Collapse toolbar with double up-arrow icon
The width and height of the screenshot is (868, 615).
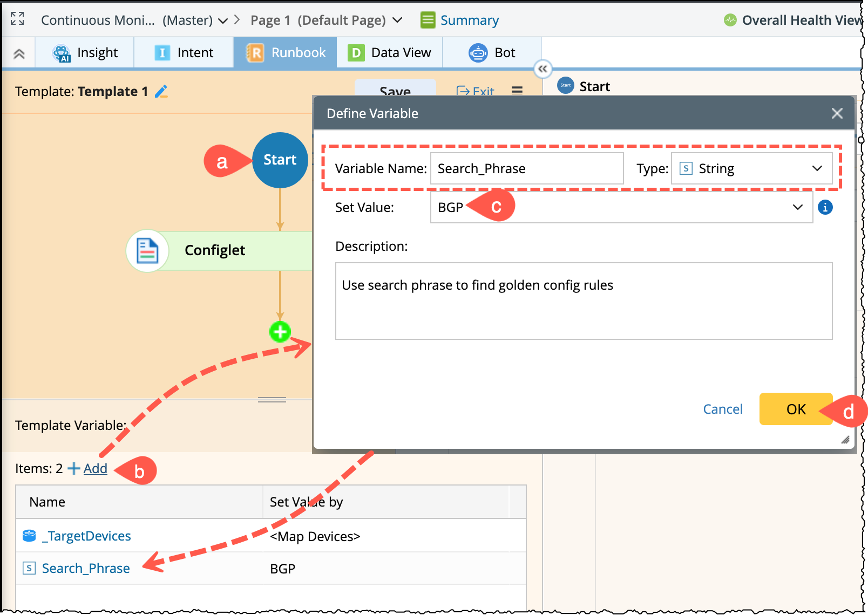[19, 53]
